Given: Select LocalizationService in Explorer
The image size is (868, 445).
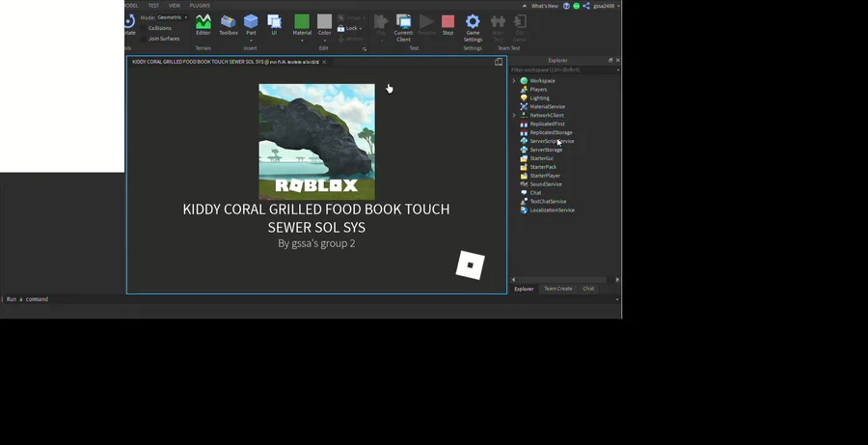Looking at the screenshot, I should (552, 210).
